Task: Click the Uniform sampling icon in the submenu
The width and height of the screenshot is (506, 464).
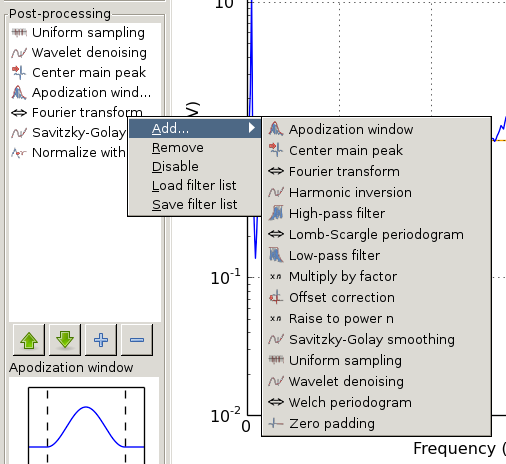Action: (x=276, y=360)
